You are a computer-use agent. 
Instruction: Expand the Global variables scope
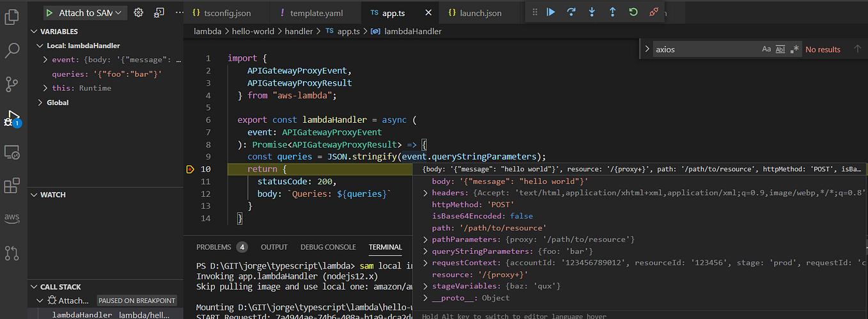click(40, 102)
